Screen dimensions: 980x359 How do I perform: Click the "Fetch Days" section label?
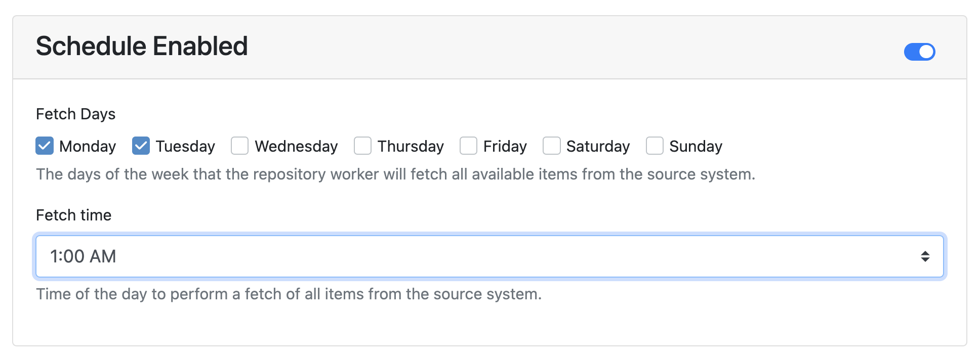75,114
